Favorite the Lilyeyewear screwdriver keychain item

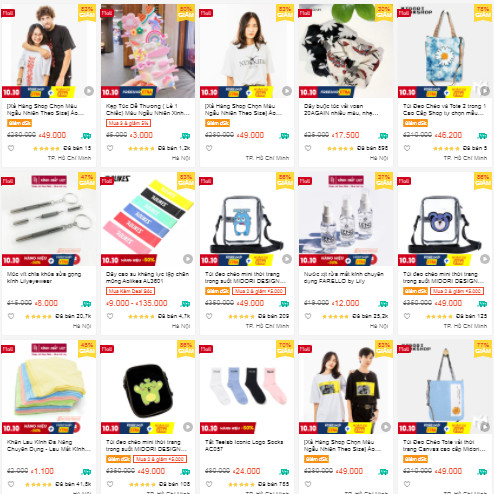click(11, 316)
